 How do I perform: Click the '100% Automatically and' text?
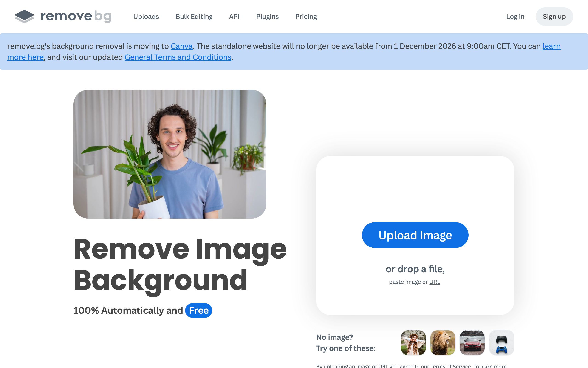128,310
